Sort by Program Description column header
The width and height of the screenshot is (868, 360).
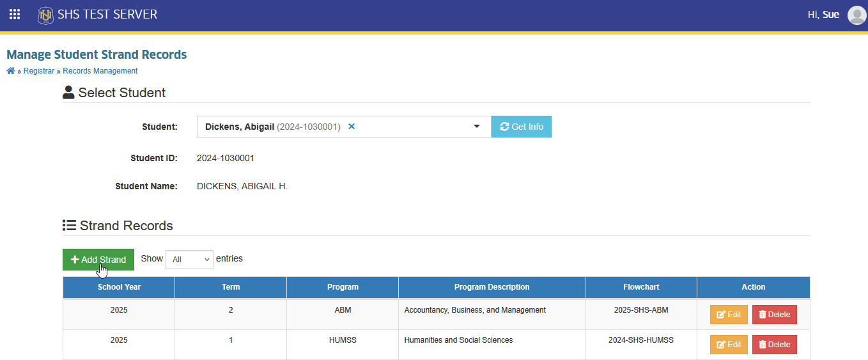(492, 287)
